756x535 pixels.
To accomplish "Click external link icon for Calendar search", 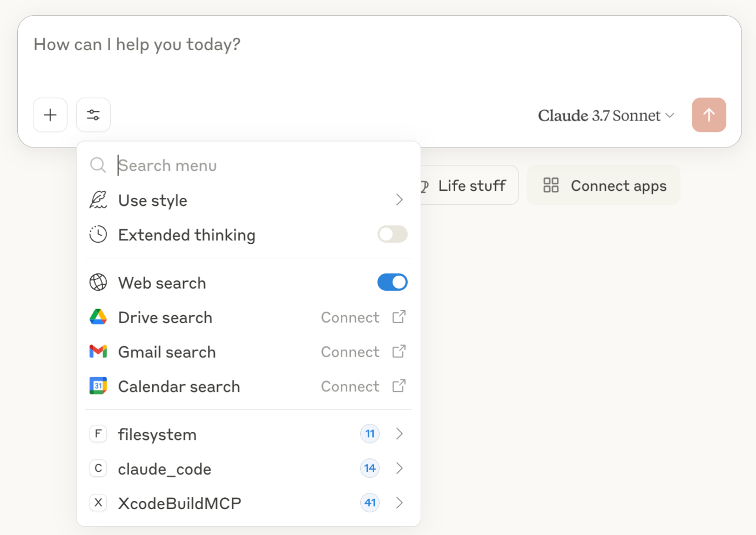I will [x=399, y=386].
